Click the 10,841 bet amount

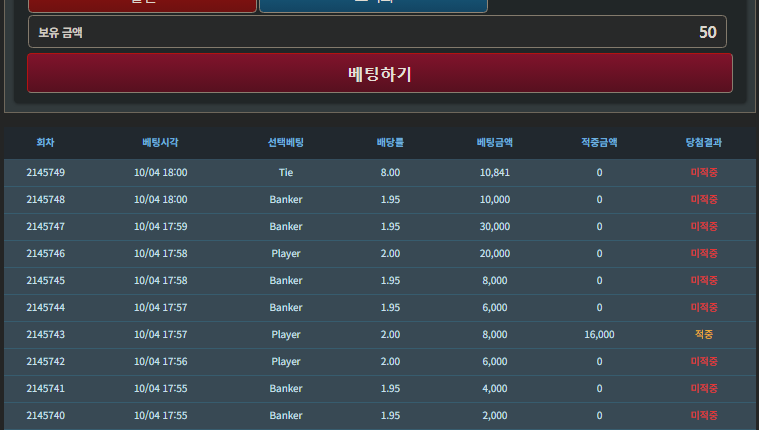[495, 172]
